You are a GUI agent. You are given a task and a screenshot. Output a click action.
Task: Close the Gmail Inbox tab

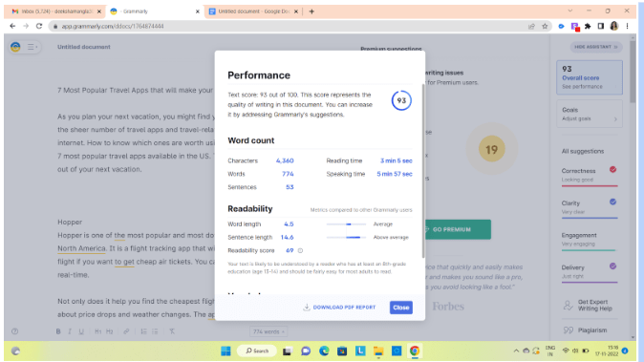(99, 11)
